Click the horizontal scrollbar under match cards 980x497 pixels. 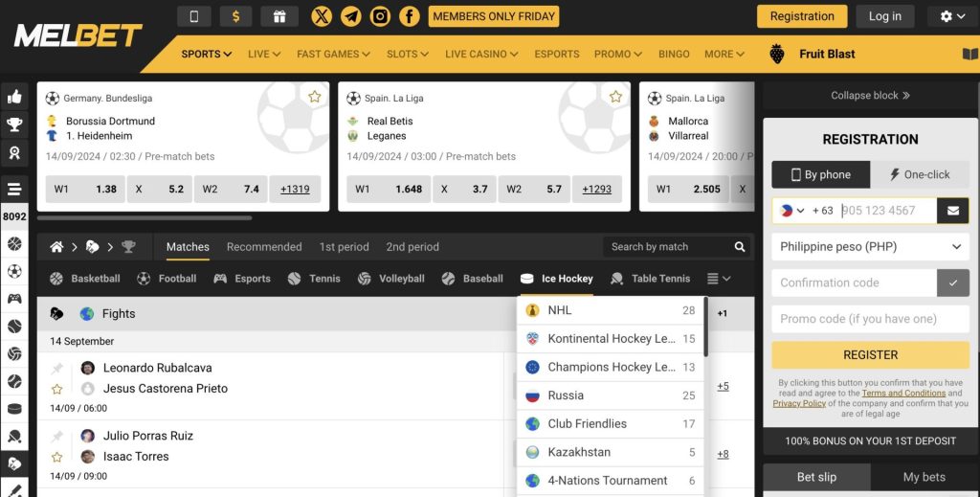pyautogui.click(x=144, y=218)
